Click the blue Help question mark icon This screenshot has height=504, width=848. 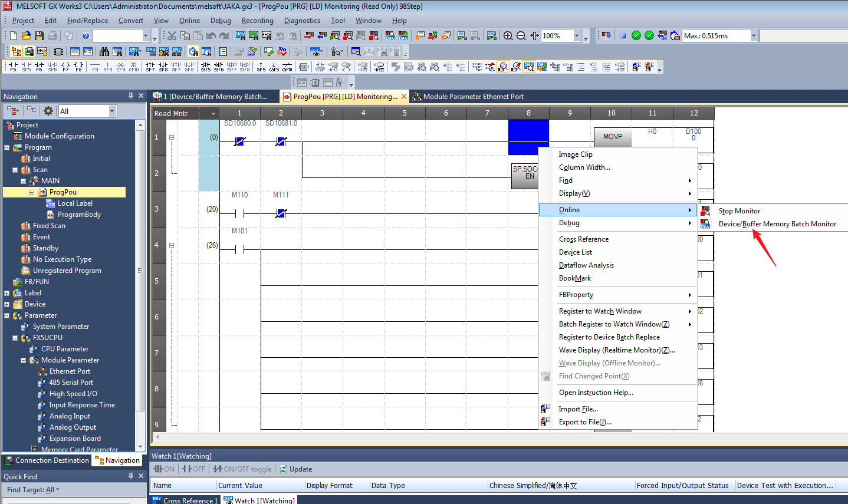tap(86, 36)
